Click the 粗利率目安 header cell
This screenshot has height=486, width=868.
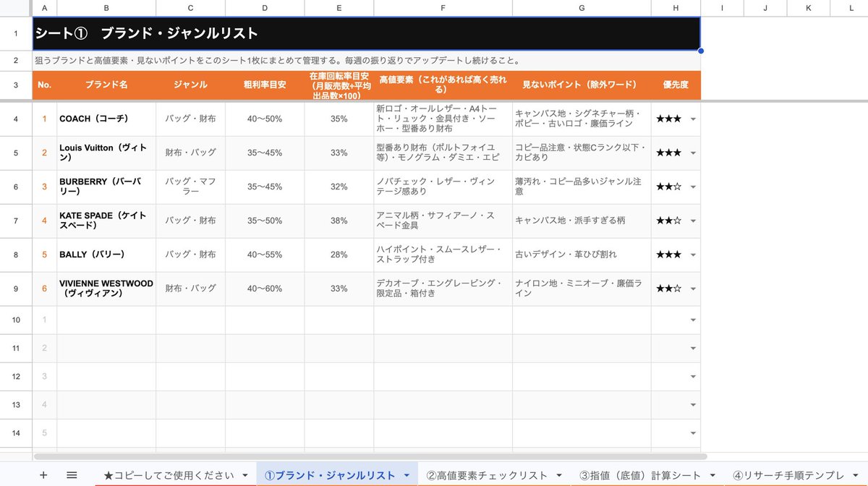click(x=265, y=85)
